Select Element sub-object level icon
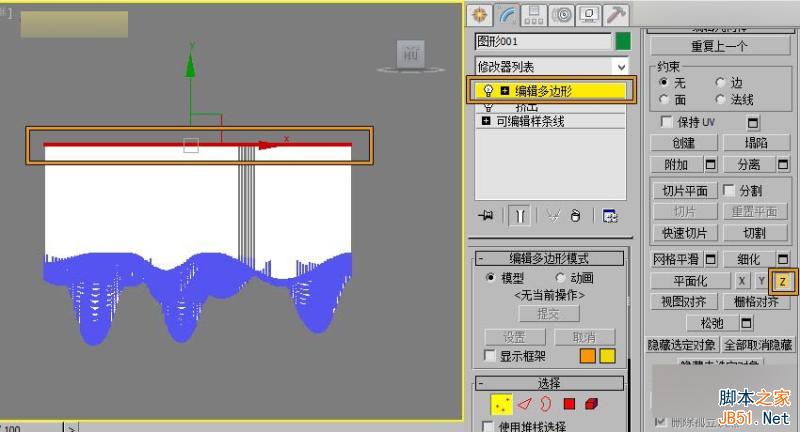 point(591,404)
